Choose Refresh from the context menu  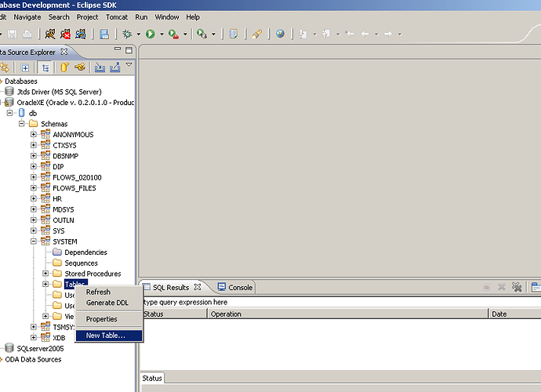click(109, 292)
